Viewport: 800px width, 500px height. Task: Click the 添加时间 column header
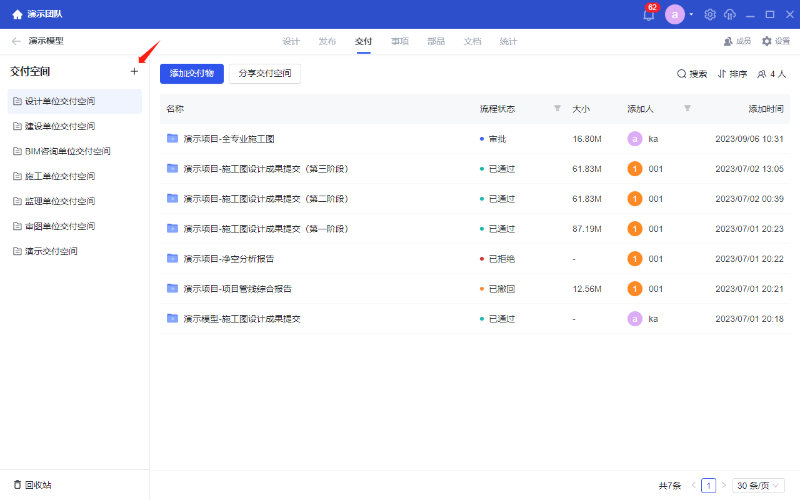tap(765, 109)
